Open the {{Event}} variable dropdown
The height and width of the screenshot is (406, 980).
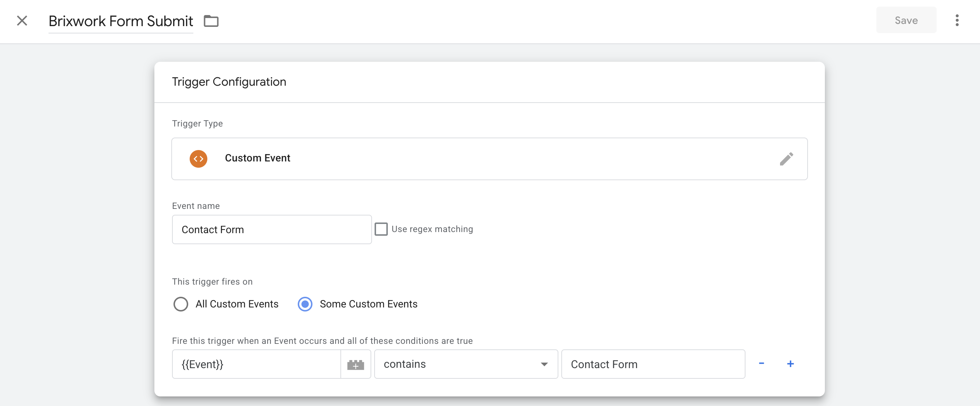click(x=256, y=364)
